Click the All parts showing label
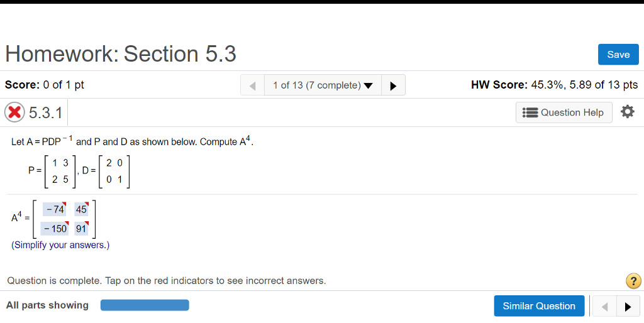644x323 pixels. pyautogui.click(x=47, y=305)
